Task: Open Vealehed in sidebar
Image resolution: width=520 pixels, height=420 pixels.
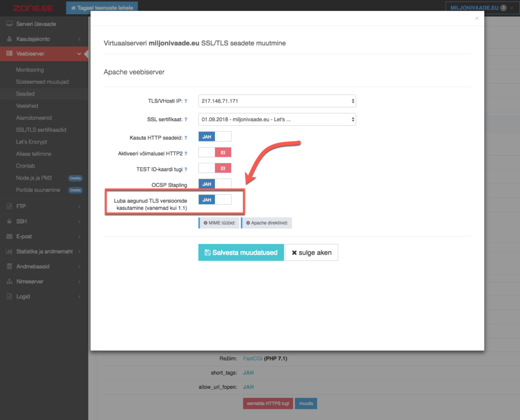Action: pos(27,106)
